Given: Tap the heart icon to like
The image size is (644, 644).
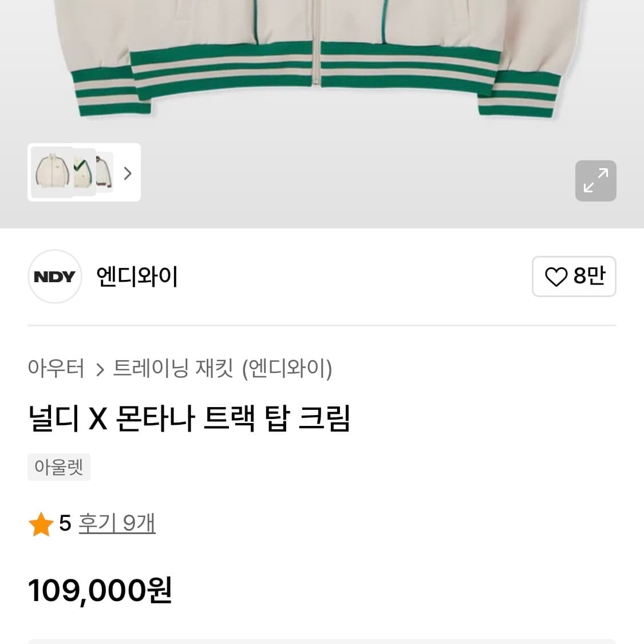Looking at the screenshot, I should coord(555,277).
